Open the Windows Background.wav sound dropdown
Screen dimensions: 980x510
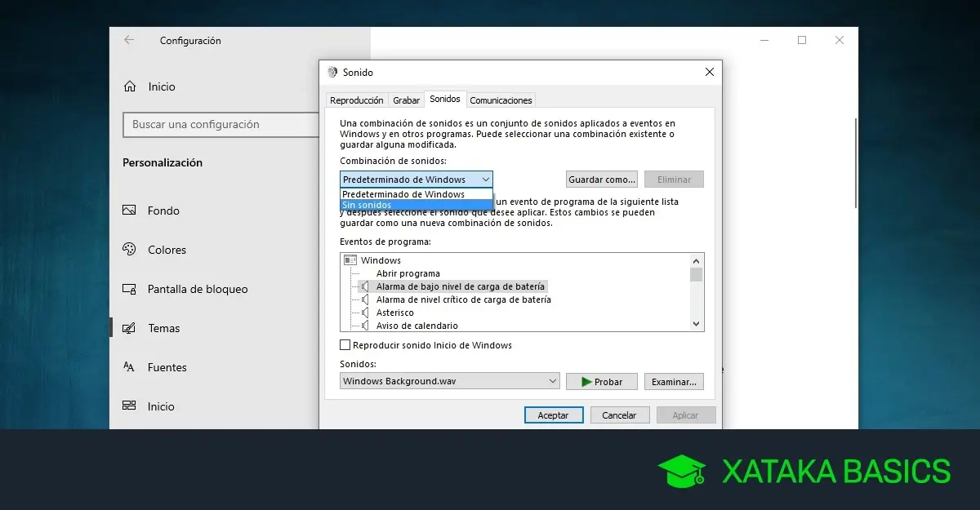[x=450, y=381]
